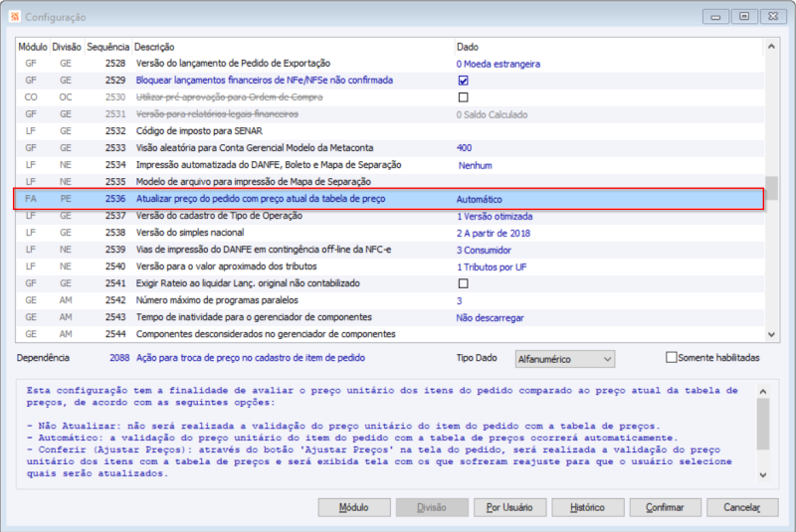Click the configuration list scrollbar thumb
The image size is (796, 532).
click(x=771, y=188)
